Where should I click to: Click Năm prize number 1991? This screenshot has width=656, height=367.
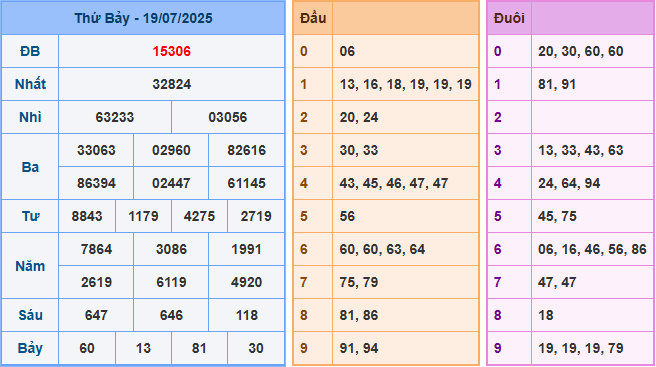(x=246, y=249)
